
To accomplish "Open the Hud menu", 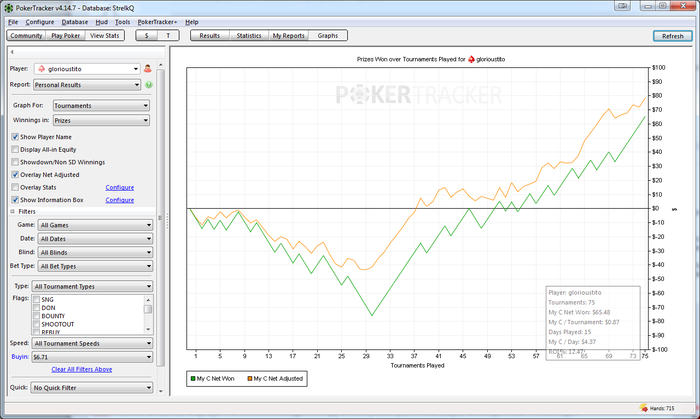I will coord(102,22).
